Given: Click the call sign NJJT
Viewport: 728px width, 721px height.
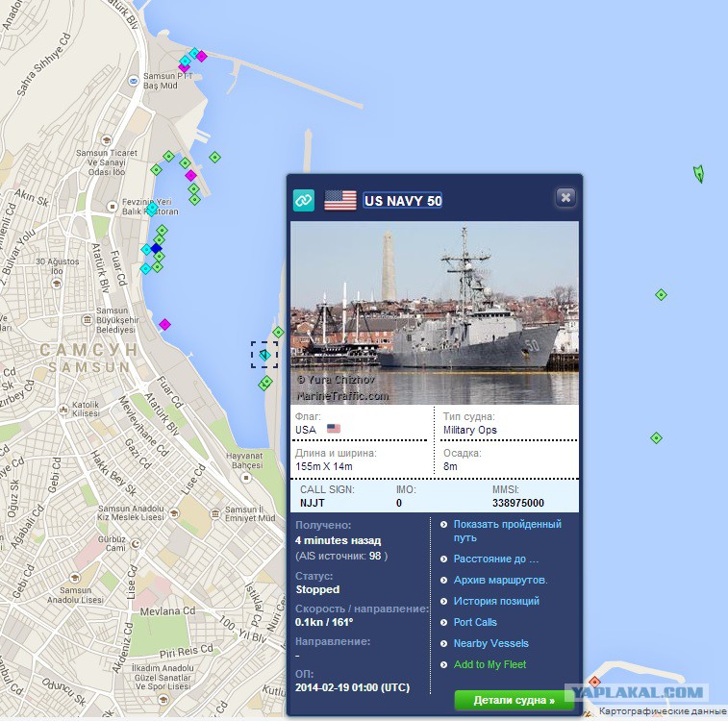Looking at the screenshot, I should pyautogui.click(x=312, y=503).
